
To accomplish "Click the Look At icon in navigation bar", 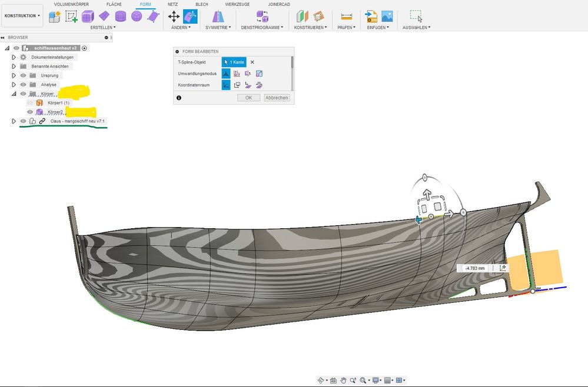I will (333, 381).
